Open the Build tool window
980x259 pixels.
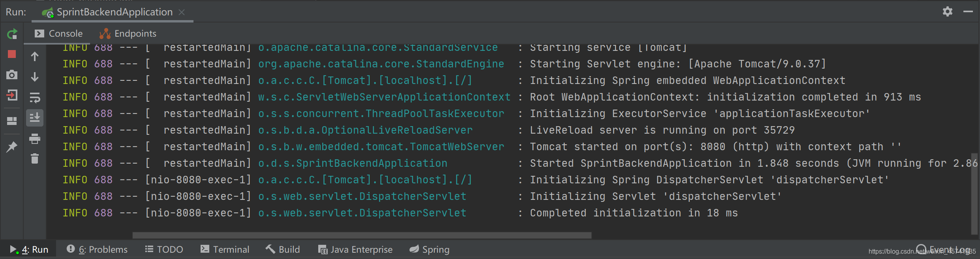click(283, 249)
